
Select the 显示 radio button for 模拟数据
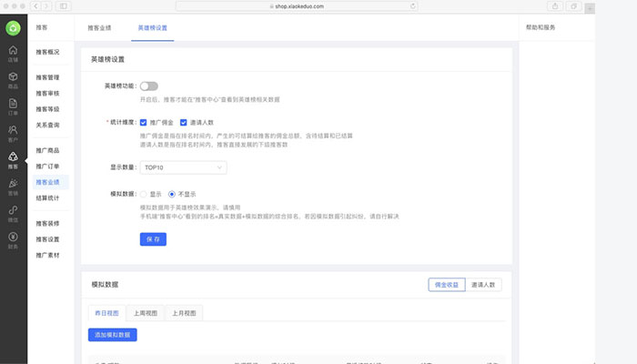click(144, 194)
